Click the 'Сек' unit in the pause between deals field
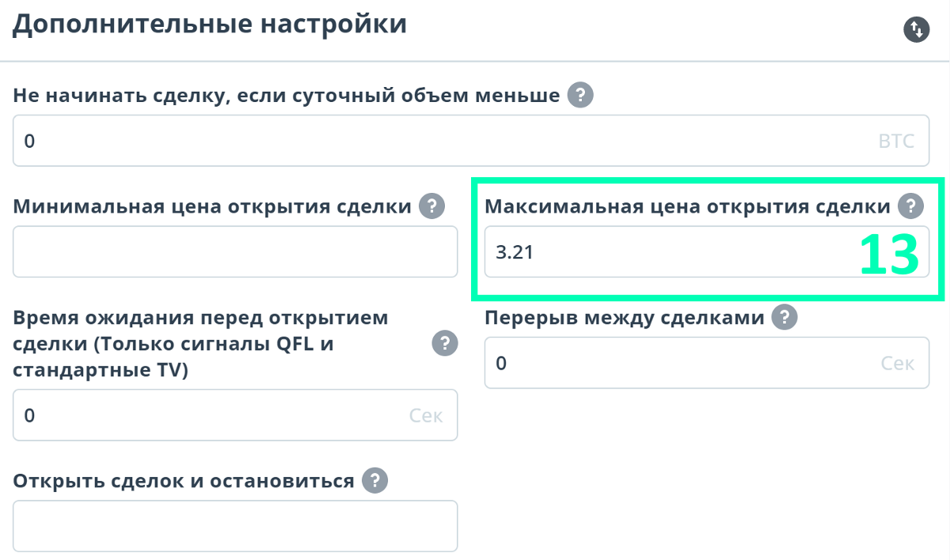The height and width of the screenshot is (560, 950). point(898,363)
